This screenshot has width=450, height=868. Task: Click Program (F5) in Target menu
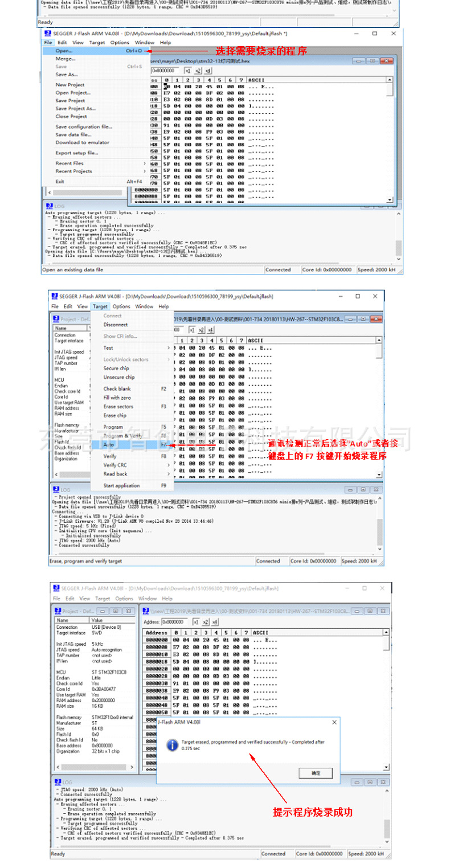[x=131, y=427]
